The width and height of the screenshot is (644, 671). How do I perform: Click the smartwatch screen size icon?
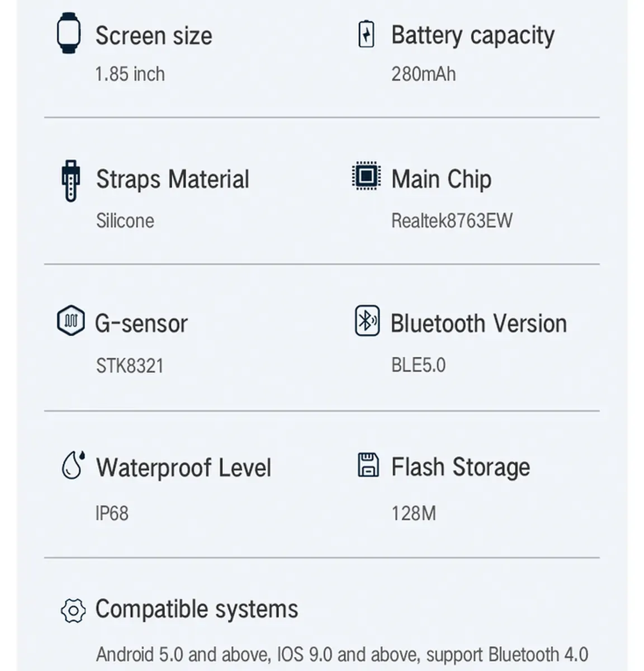(x=69, y=34)
